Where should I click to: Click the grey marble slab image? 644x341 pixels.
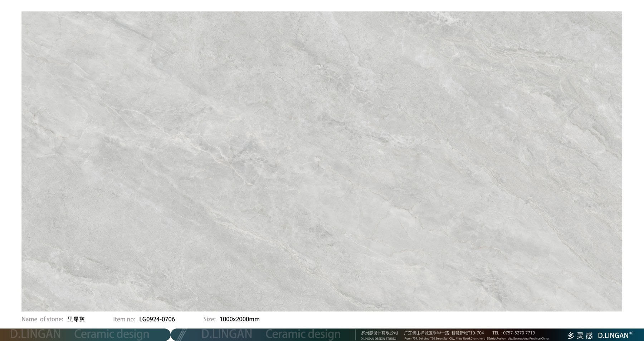(322, 161)
